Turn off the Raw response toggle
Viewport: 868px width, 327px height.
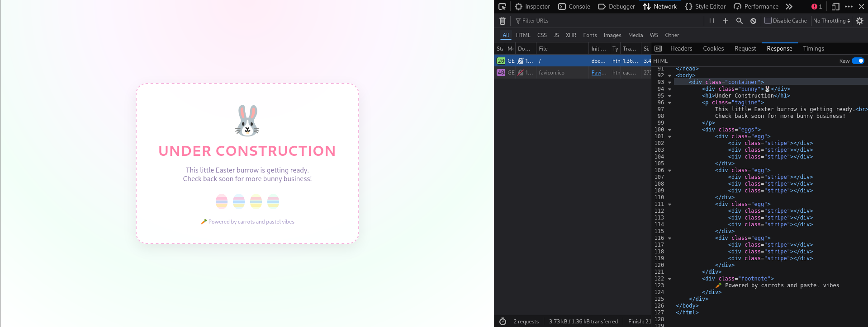858,61
